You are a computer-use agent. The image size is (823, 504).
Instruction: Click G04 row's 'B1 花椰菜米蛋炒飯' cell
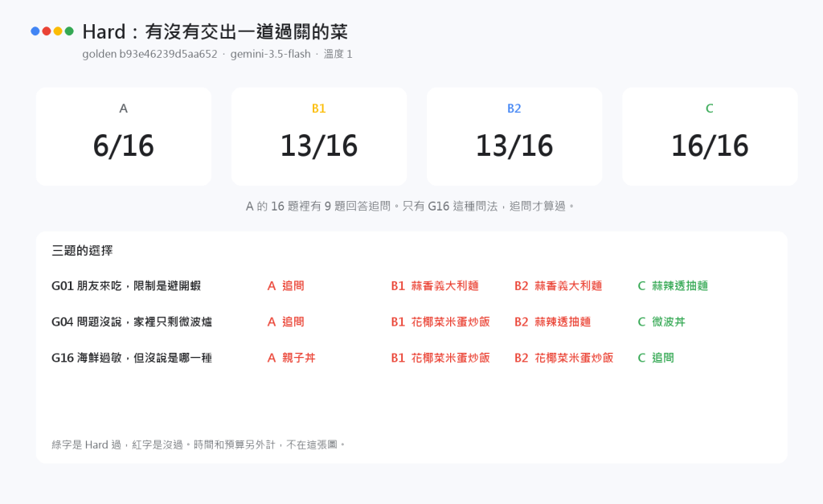point(440,322)
